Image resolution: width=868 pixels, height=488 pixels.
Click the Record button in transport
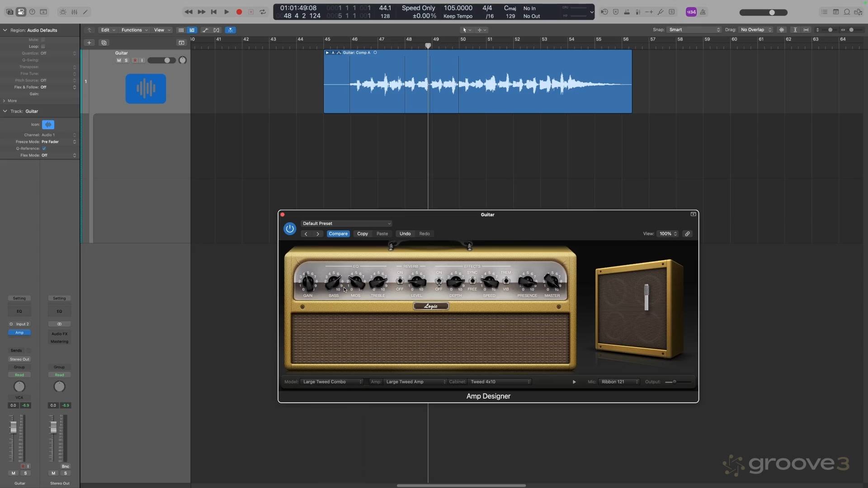[x=239, y=12]
